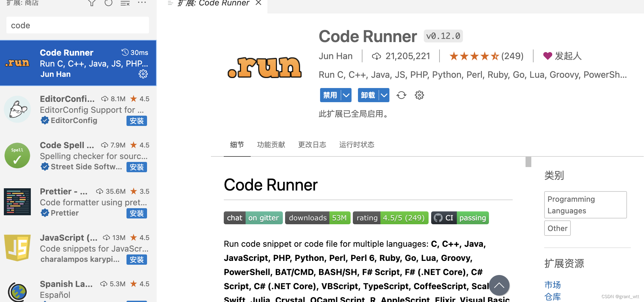Select the Other category tag
The width and height of the screenshot is (644, 302).
click(x=557, y=228)
